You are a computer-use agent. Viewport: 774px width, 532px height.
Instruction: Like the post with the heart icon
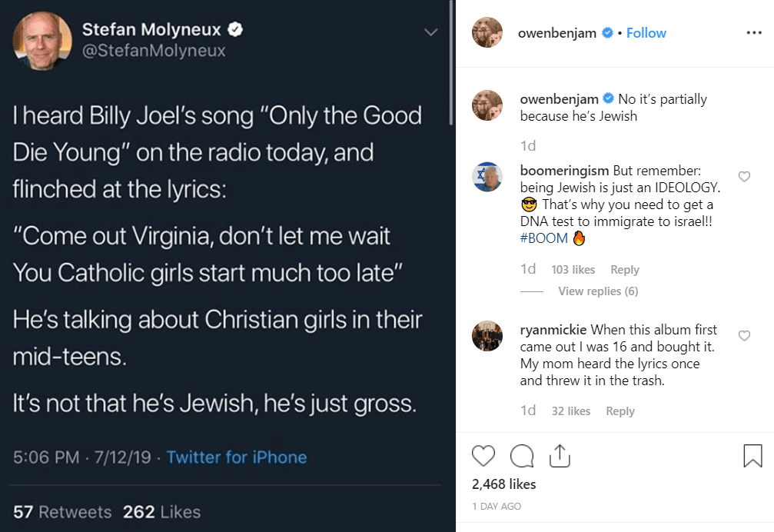tap(483, 456)
